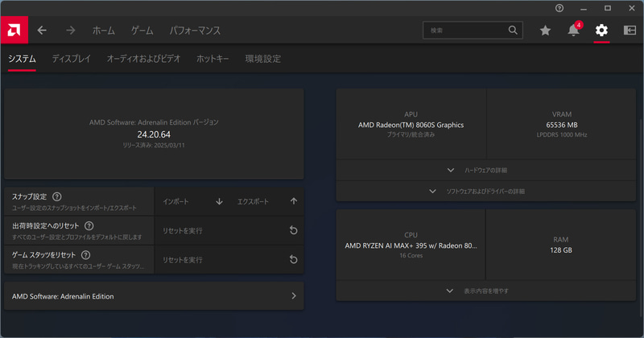Screen dimensions: 644x338
Task: Maximize the AMD Software window
Action: pos(608,8)
